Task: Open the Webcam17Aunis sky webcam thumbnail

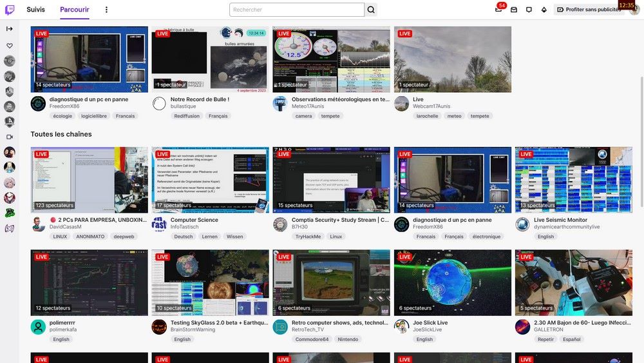Action: point(453,59)
